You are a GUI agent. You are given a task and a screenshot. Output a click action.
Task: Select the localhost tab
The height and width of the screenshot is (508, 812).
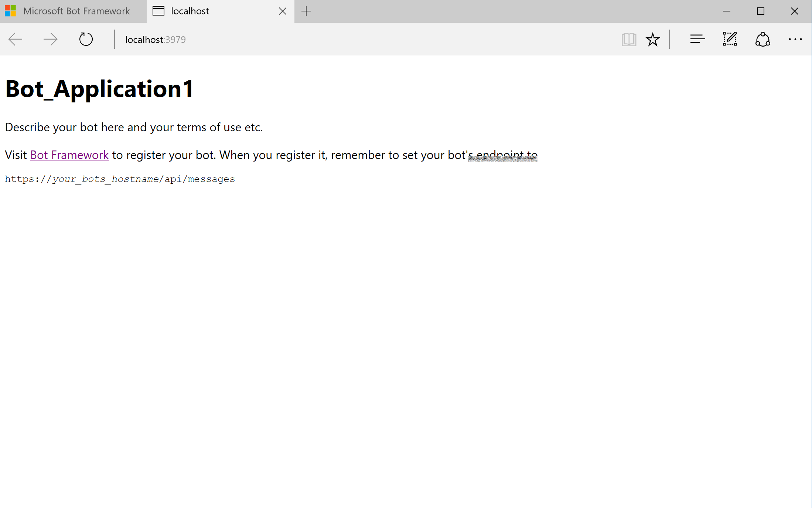coord(220,11)
